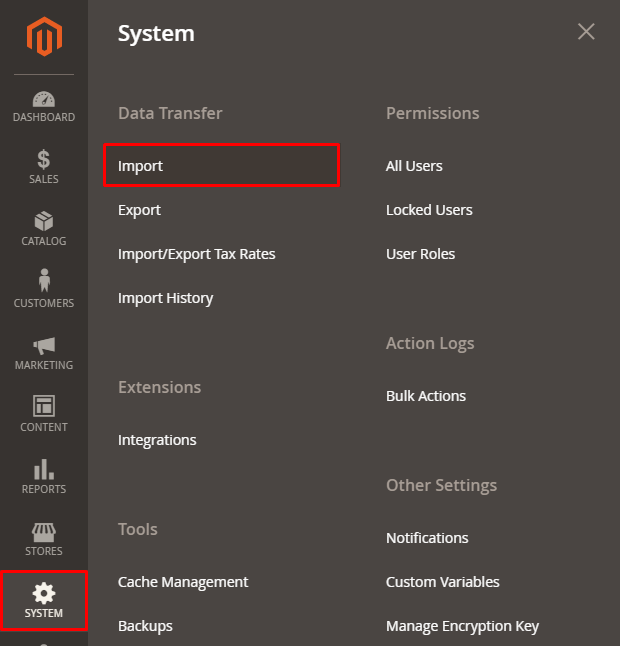The width and height of the screenshot is (620, 646).
Task: Close the System menu panel
Action: tap(586, 32)
